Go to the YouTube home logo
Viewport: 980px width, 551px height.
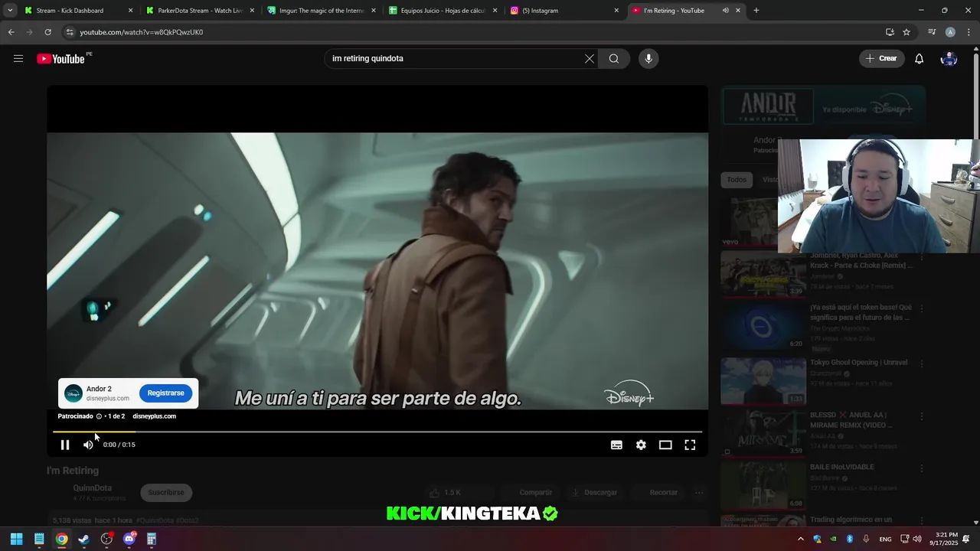click(60, 59)
